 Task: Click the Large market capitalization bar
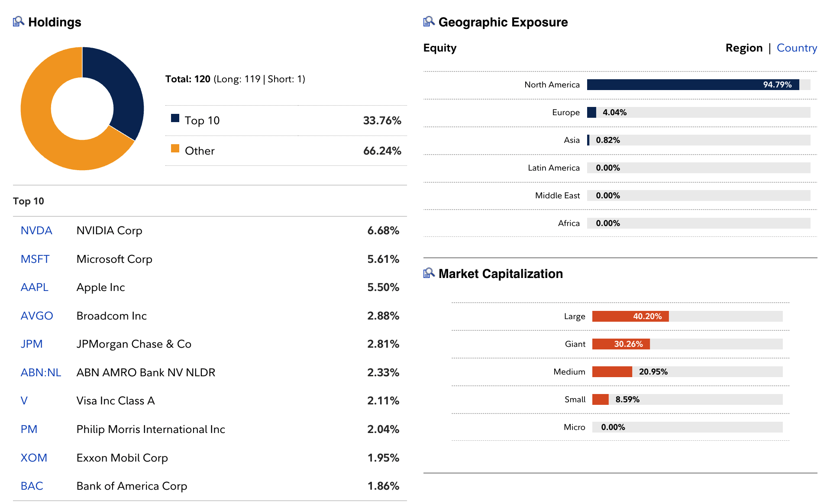click(x=630, y=316)
